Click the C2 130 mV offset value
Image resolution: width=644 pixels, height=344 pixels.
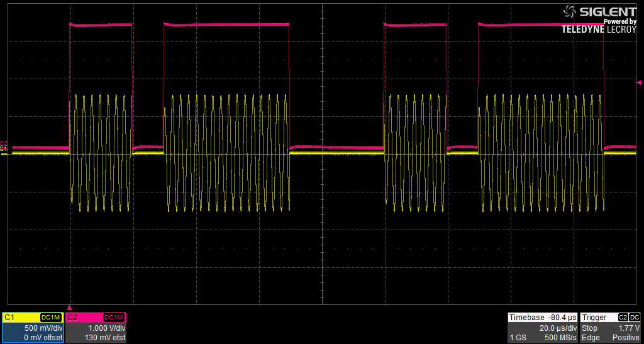pos(105,338)
